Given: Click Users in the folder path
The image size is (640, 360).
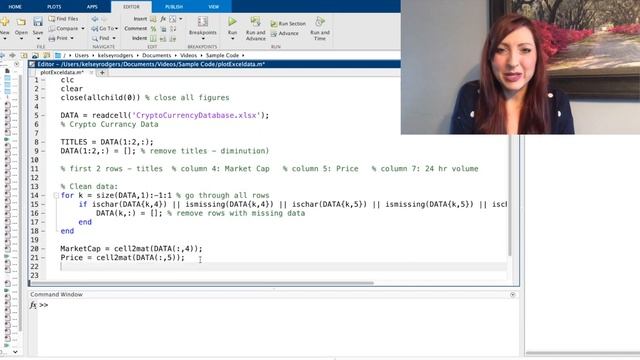Looking at the screenshot, I should pos(81,55).
